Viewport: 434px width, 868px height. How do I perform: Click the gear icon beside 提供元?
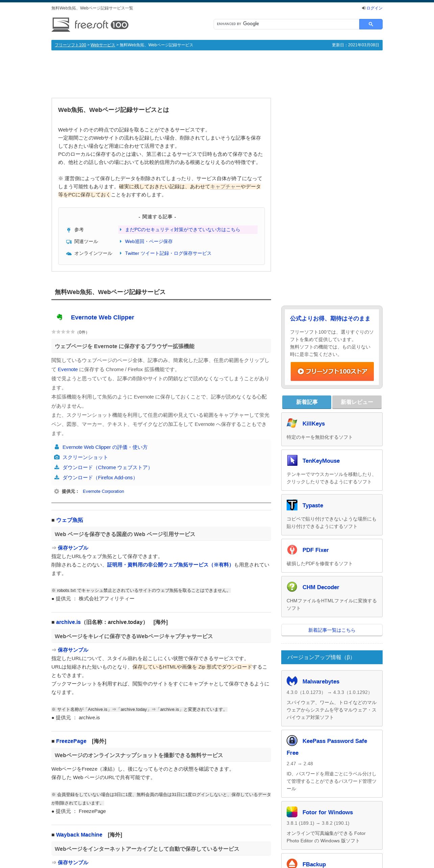click(56, 491)
